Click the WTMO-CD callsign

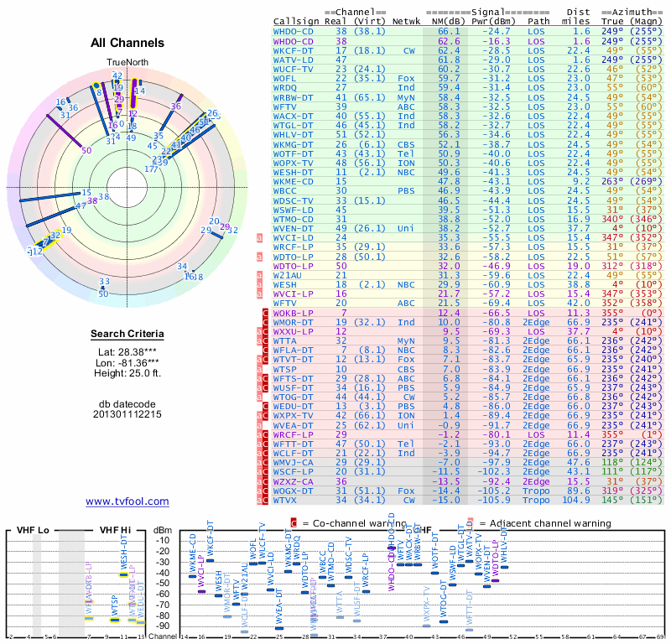click(293, 219)
